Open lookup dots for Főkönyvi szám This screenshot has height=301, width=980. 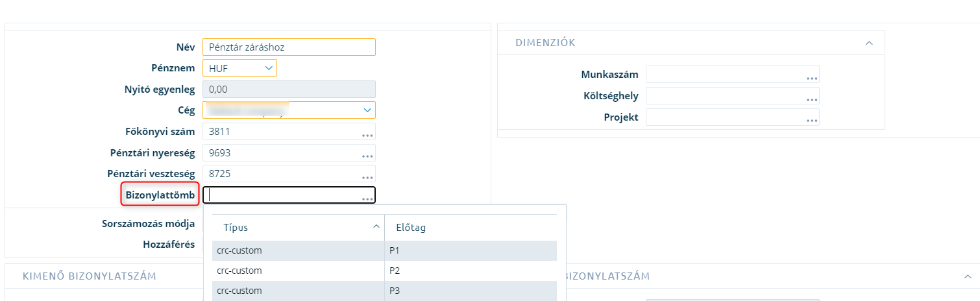367,136
